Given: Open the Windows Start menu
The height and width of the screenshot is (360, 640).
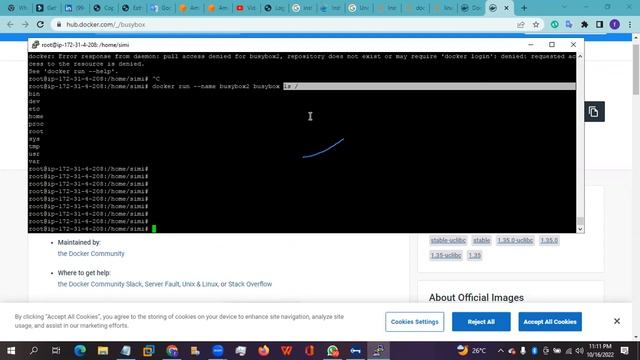Looking at the screenshot, I should (11, 351).
